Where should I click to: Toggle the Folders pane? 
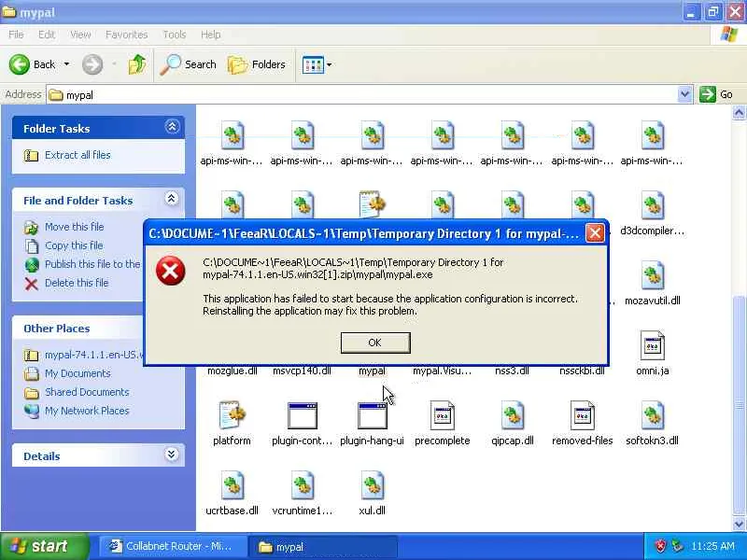[257, 64]
